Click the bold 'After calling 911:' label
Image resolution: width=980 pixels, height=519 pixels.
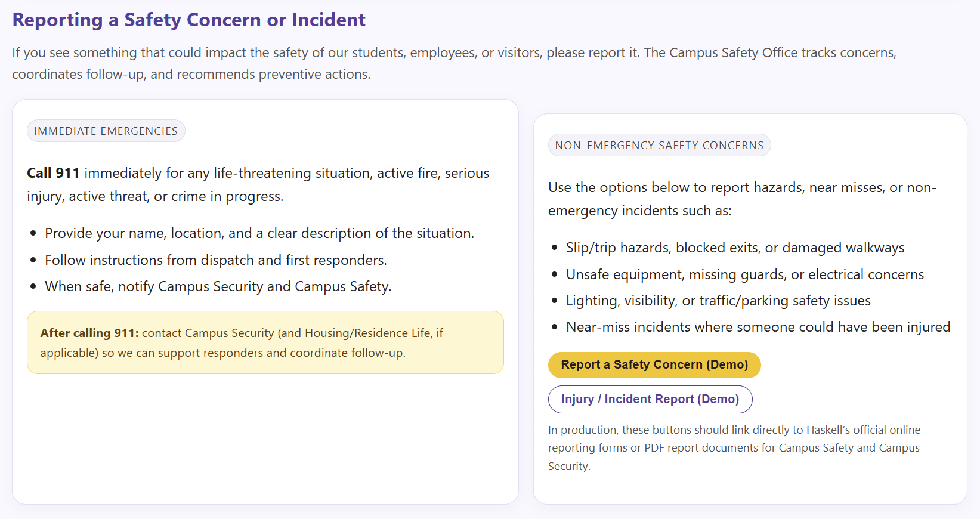coord(89,333)
